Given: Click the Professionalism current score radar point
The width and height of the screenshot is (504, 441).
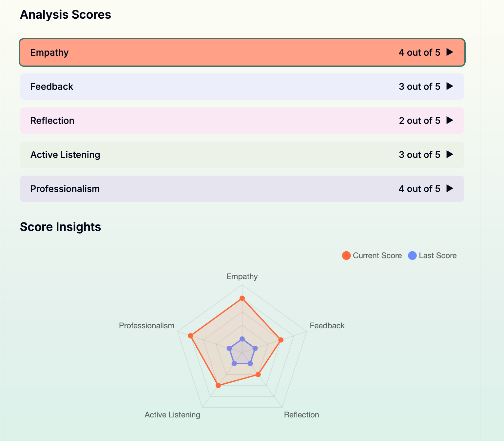Looking at the screenshot, I should [x=190, y=336].
